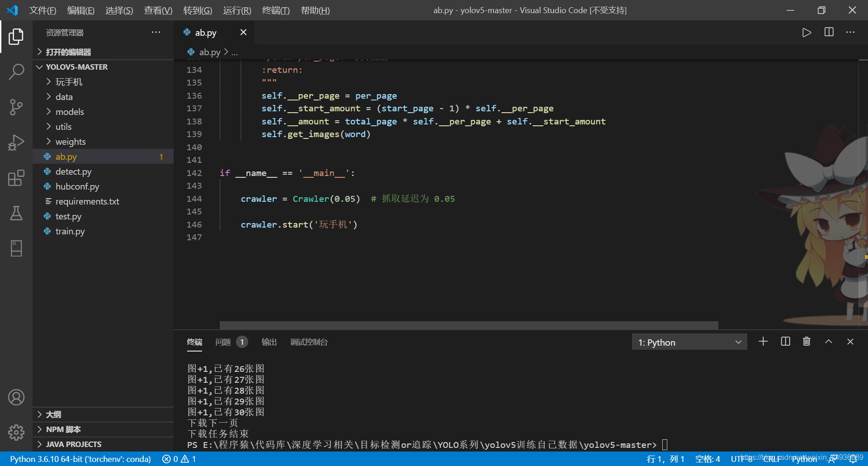Open the 帮助(H) menu
Image resolution: width=868 pixels, height=466 pixels.
315,10
